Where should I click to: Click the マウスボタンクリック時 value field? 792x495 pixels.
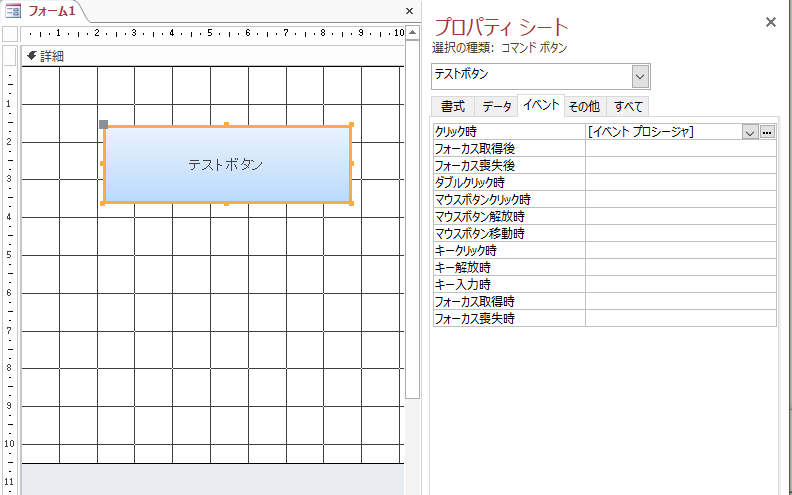681,200
